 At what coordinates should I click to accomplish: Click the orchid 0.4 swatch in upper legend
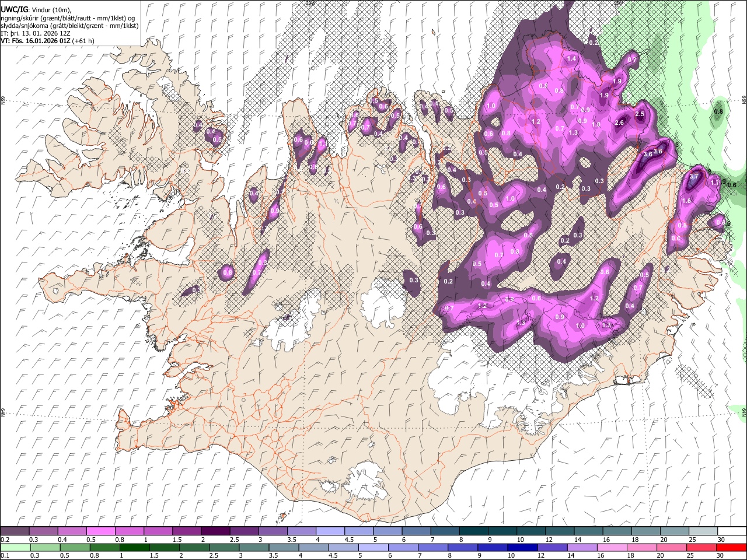72,531
